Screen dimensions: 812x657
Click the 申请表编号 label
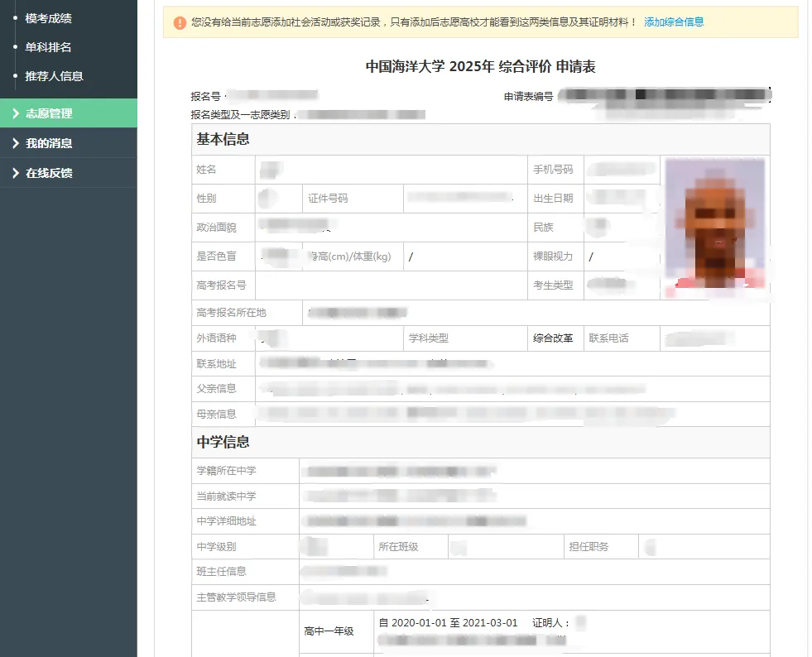[528, 96]
